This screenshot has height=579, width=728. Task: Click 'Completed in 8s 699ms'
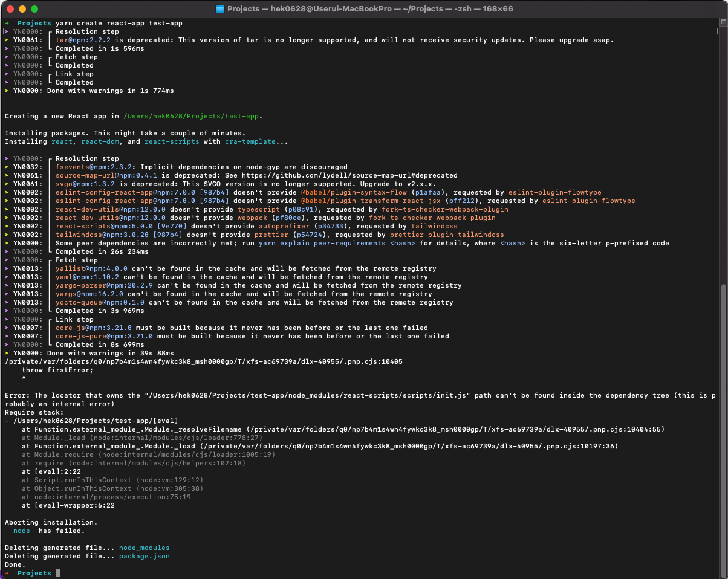click(x=100, y=344)
